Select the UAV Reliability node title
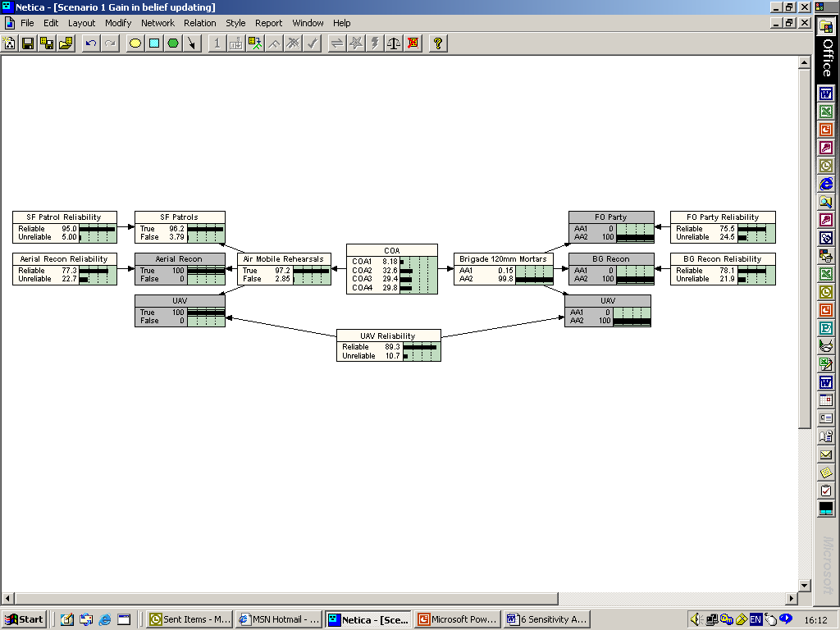840x630 pixels. pos(388,336)
